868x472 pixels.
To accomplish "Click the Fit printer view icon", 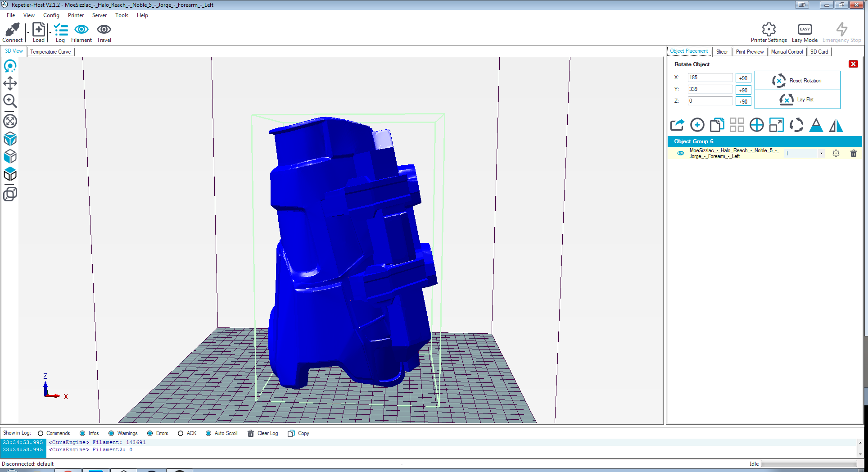I will tap(10, 121).
